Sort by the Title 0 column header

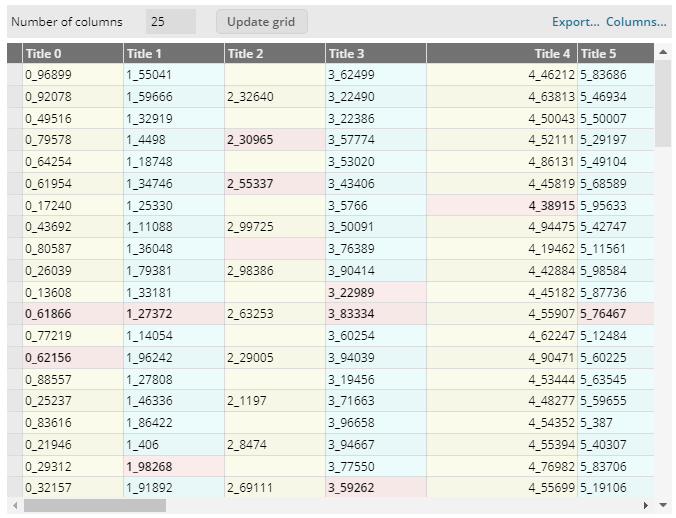[72, 54]
